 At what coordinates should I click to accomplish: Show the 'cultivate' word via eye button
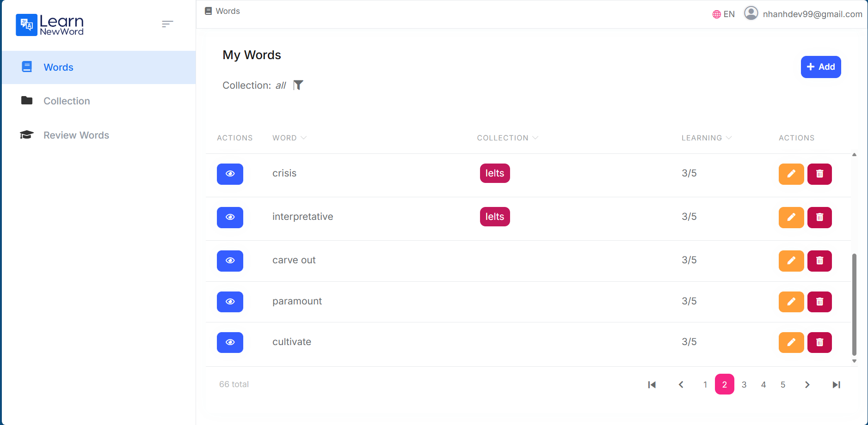pos(230,342)
